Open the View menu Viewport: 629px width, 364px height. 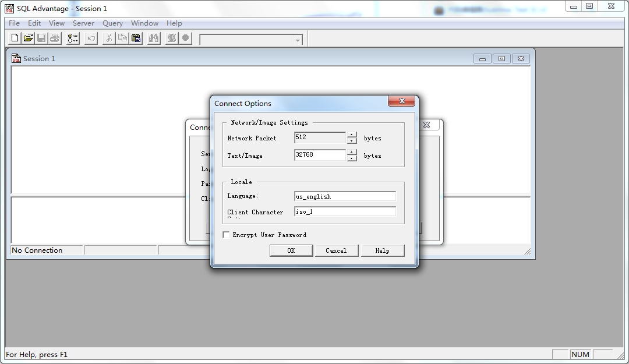[56, 23]
